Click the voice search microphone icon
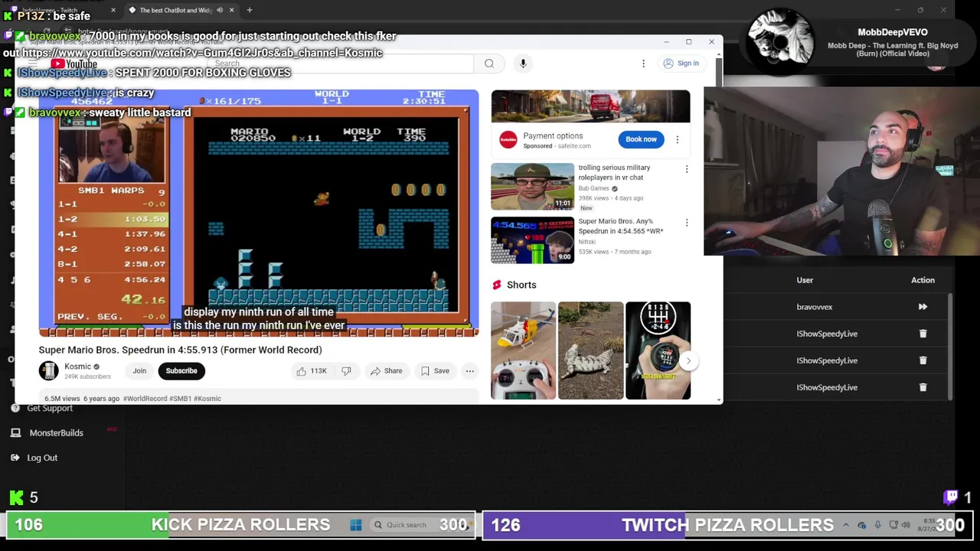 (523, 64)
